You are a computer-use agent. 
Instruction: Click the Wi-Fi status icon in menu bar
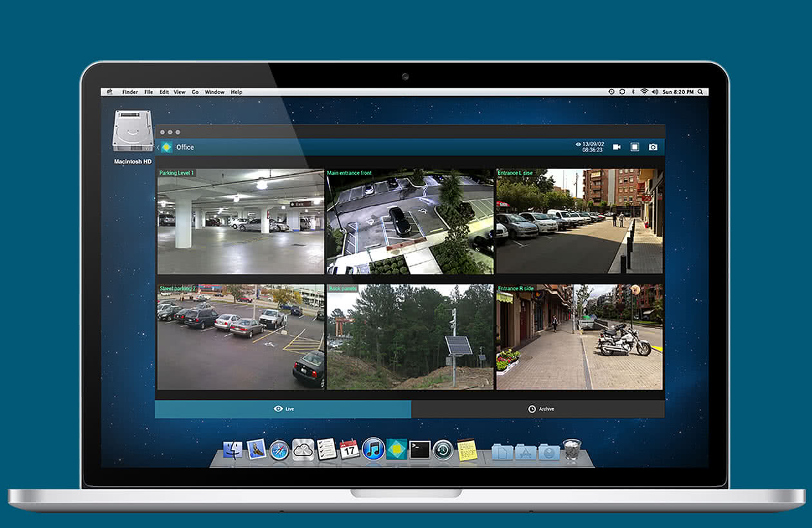tap(643, 92)
